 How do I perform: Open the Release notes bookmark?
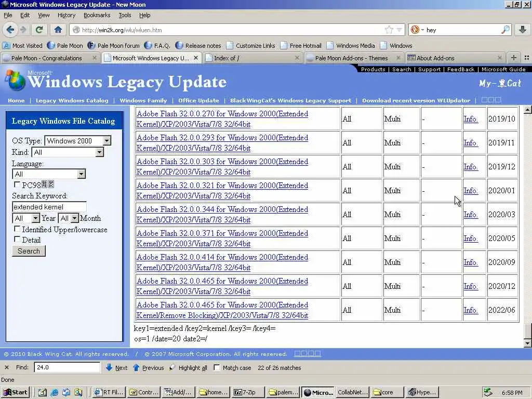[x=198, y=46]
